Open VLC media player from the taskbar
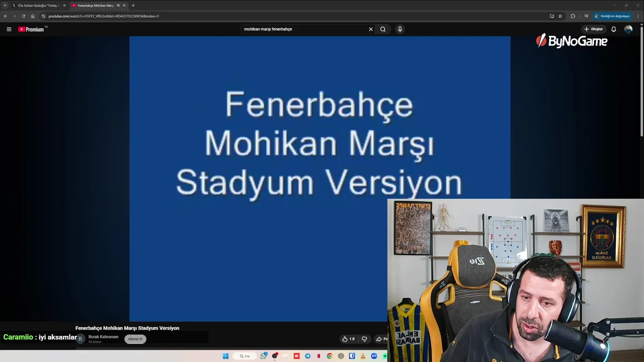Image resolution: width=644 pixels, height=362 pixels. (x=363, y=356)
